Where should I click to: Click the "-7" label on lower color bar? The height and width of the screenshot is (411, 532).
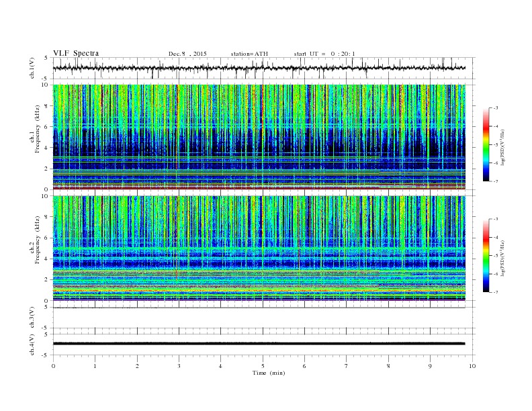click(x=496, y=292)
